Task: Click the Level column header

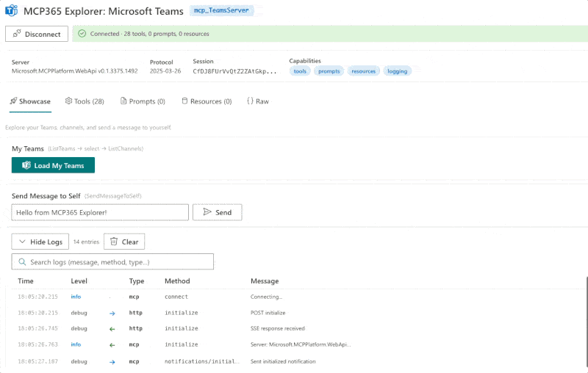Action: click(79, 281)
